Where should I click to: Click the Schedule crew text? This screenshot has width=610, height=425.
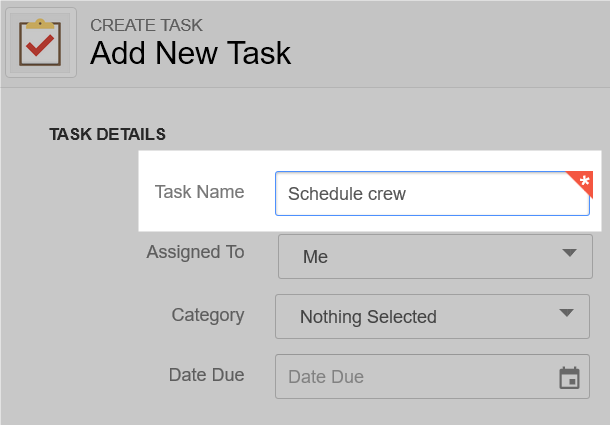click(347, 194)
